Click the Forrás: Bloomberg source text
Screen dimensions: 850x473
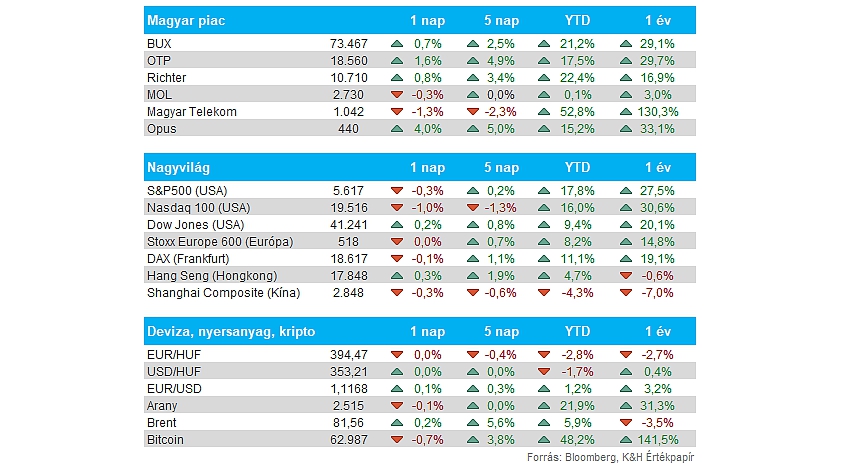[x=571, y=457]
